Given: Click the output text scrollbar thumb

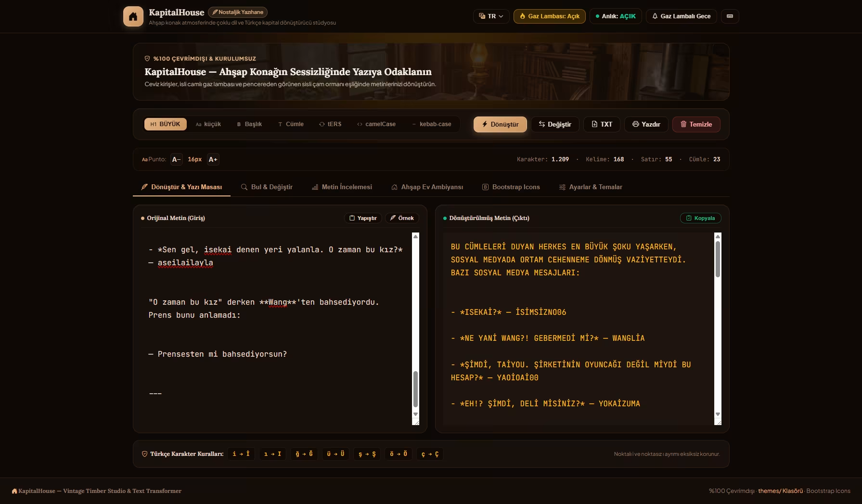Looking at the screenshot, I should pyautogui.click(x=718, y=259).
